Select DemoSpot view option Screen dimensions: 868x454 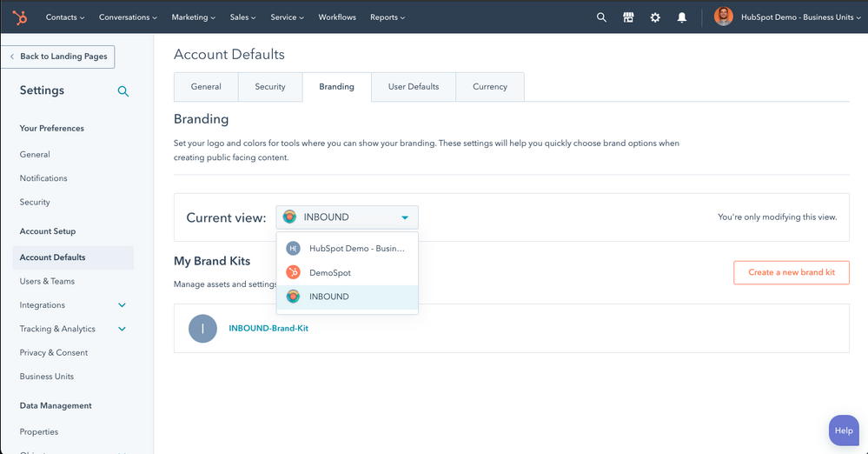347,272
